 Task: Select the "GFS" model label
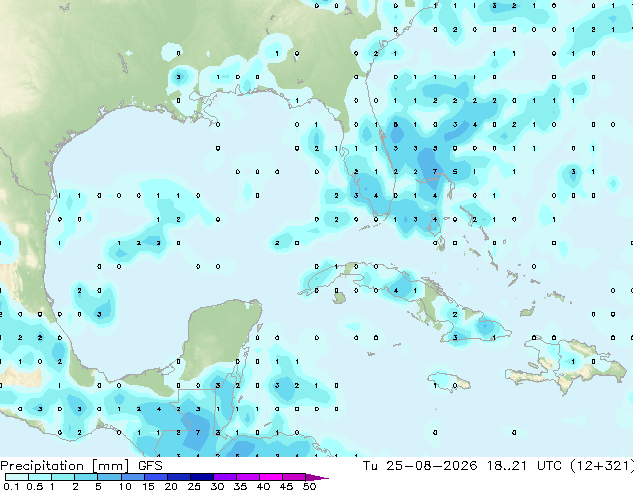[x=150, y=466]
